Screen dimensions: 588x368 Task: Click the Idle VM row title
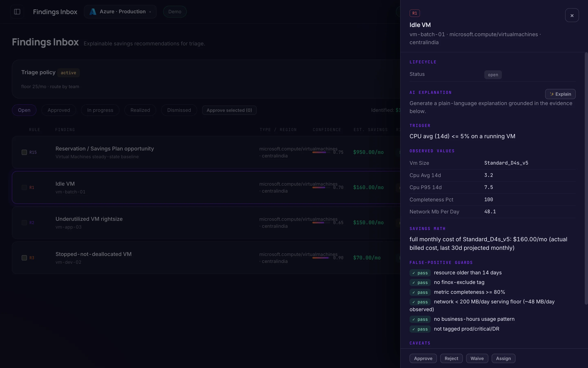click(65, 184)
